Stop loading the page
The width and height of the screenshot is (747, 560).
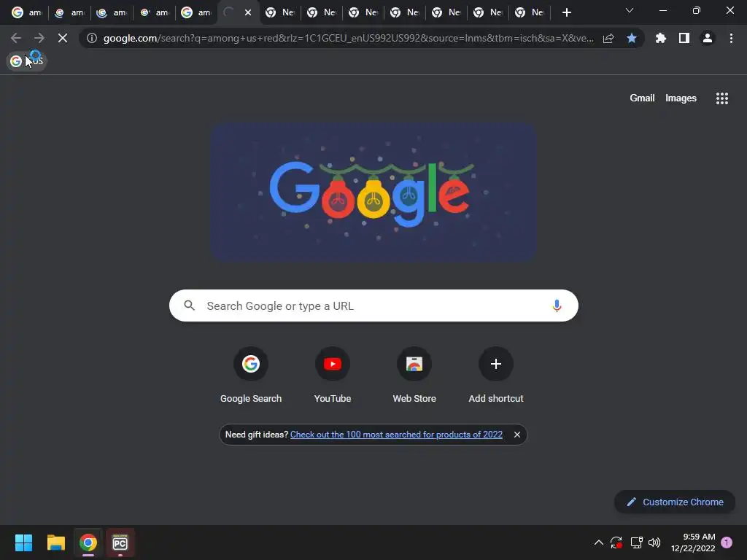[63, 38]
